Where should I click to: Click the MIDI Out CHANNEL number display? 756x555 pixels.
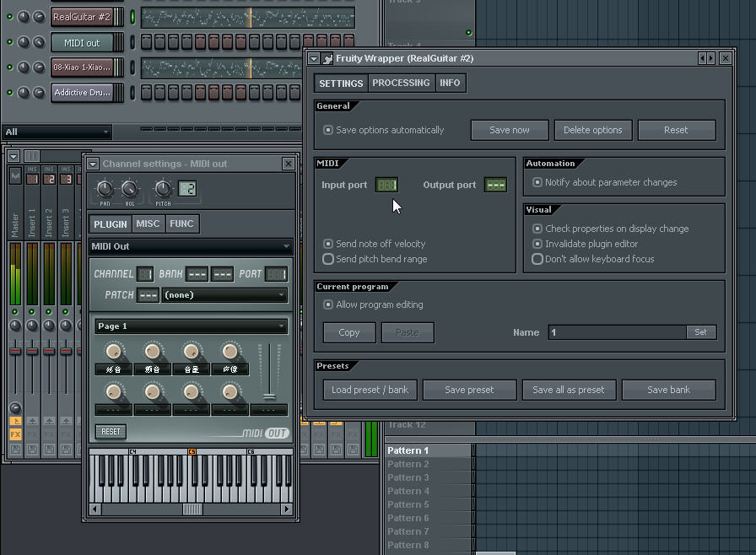coord(145,274)
